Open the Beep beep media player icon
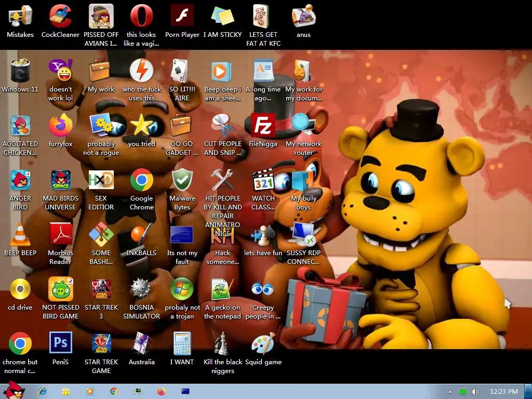The width and height of the screenshot is (532, 399). (x=222, y=71)
